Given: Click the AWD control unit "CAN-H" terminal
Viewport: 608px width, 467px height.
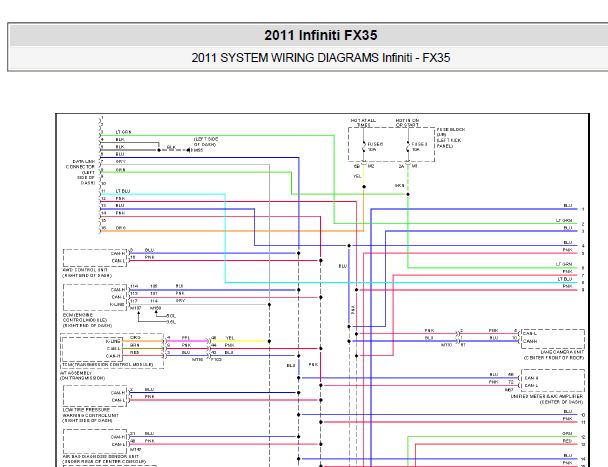Looking at the screenshot, I should [x=118, y=253].
